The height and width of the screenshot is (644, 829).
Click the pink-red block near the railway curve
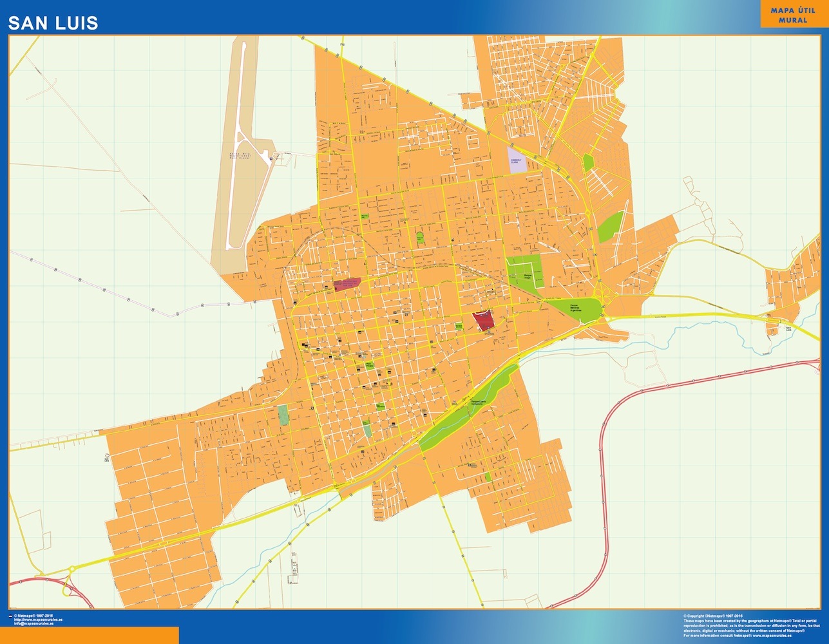click(x=347, y=284)
